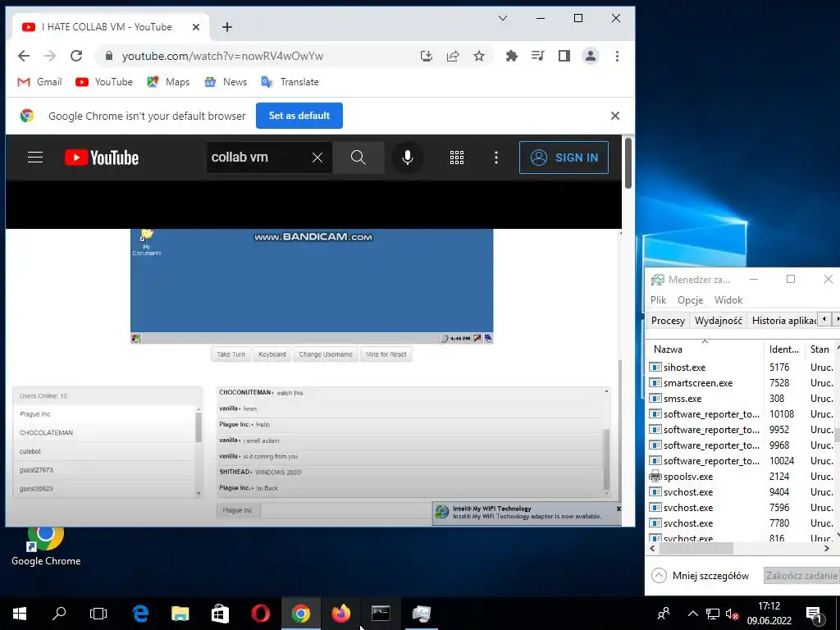This screenshot has height=630, width=840.
Task: Switch to the Historia aplikacji tab
Action: pyautogui.click(x=783, y=321)
